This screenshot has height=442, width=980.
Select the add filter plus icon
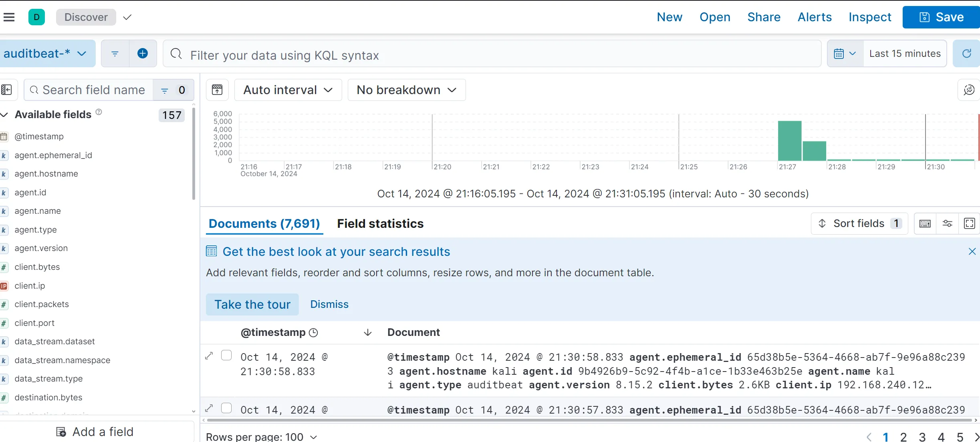143,53
